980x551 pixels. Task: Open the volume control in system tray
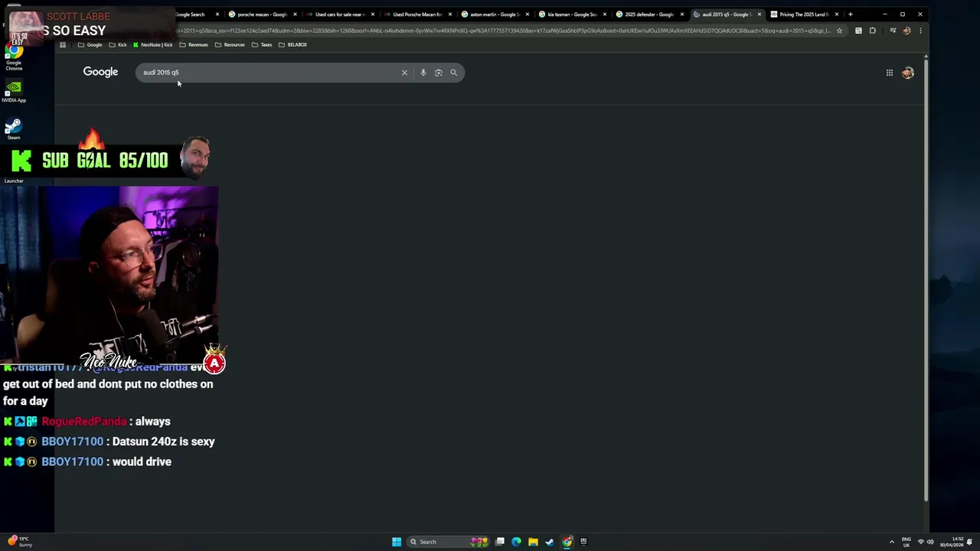pyautogui.click(x=930, y=542)
